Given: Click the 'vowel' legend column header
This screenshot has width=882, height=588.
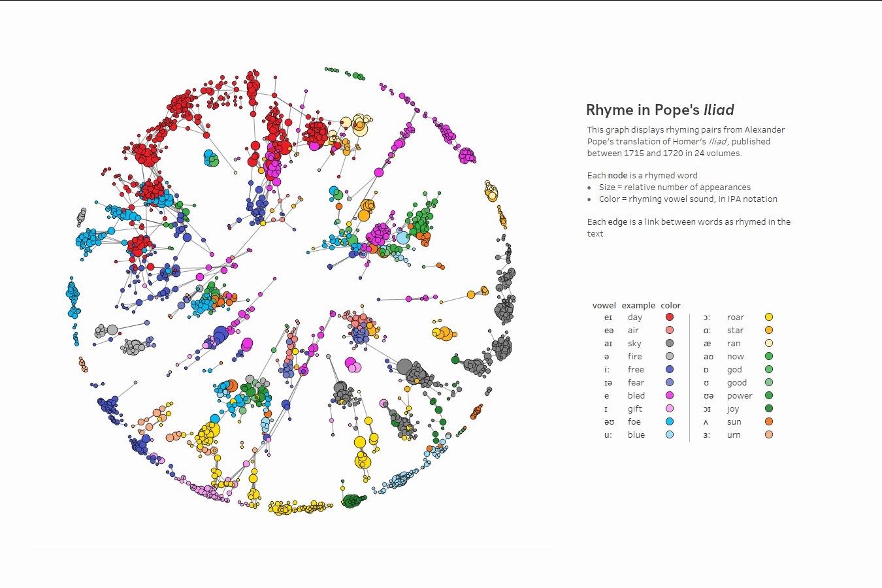Looking at the screenshot, I should pos(604,305).
